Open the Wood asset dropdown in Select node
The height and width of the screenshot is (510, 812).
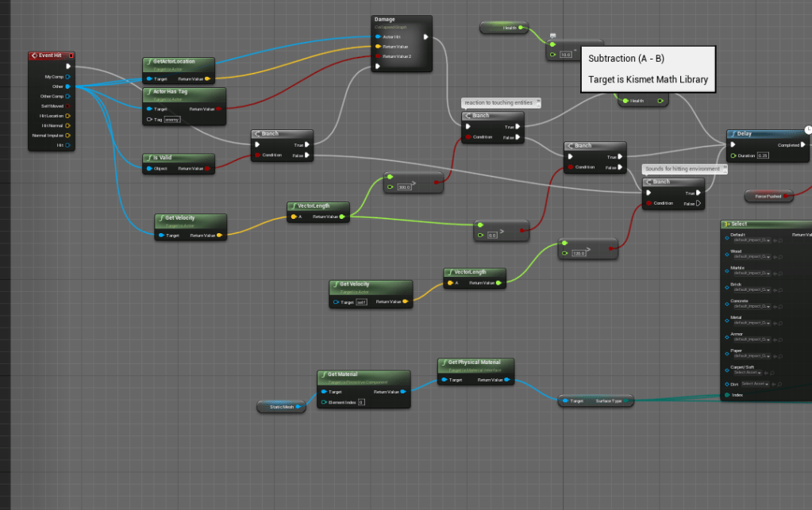click(x=752, y=257)
